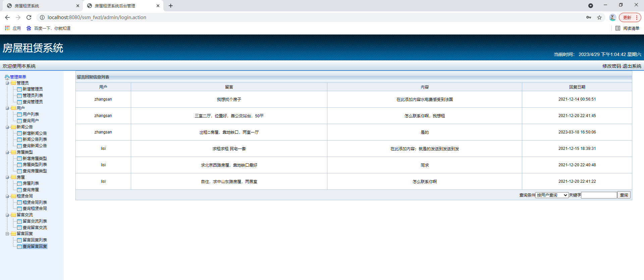Click the tab search dropdown icon in the title bar

pyautogui.click(x=591, y=6)
